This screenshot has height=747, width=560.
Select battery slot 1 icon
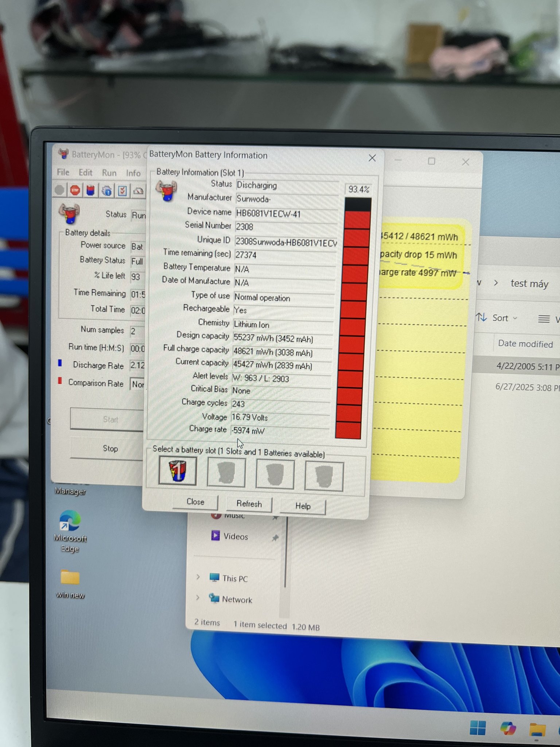(x=178, y=471)
